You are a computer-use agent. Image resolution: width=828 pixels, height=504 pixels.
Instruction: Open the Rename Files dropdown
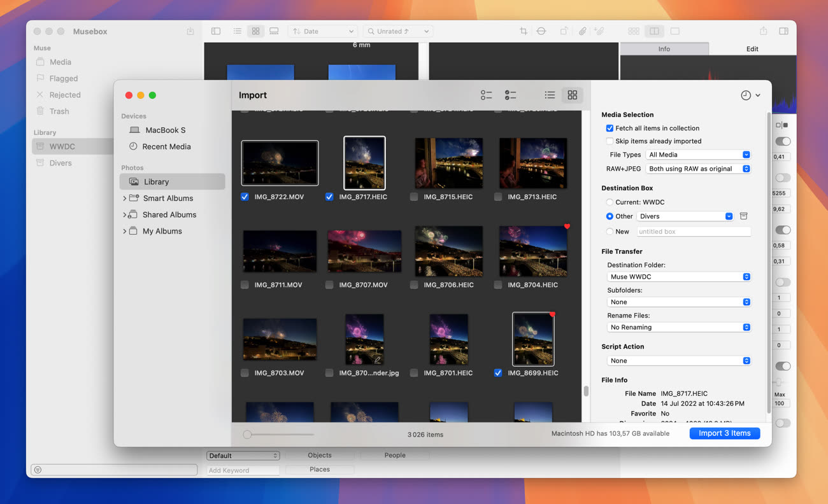[679, 327]
